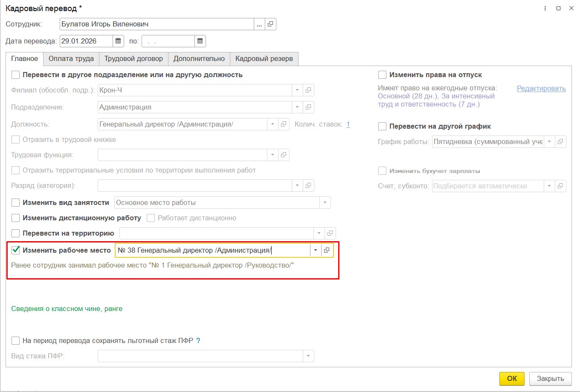Image resolution: width=580 pixels, height=392 pixels.
Task: Click the Сотрудник name input field
Action: click(156, 24)
